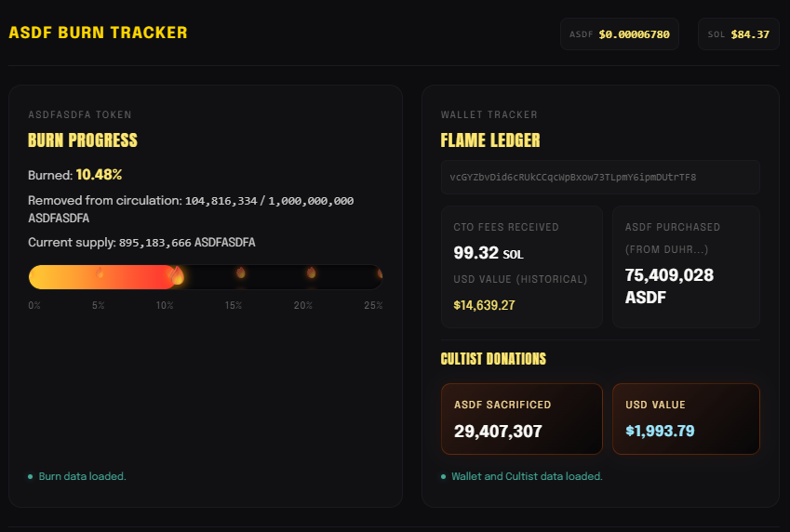Click the CTO Fees Received card
The width and height of the screenshot is (790, 532).
tap(521, 267)
